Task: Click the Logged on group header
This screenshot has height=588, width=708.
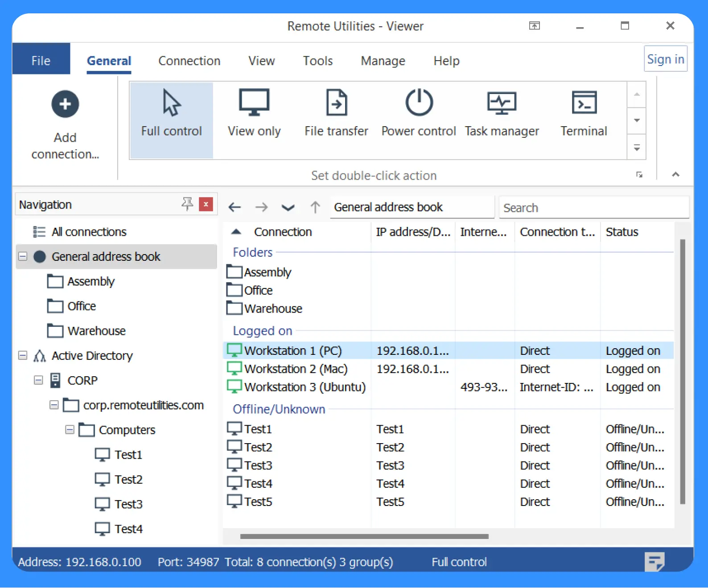Action: pos(263,331)
